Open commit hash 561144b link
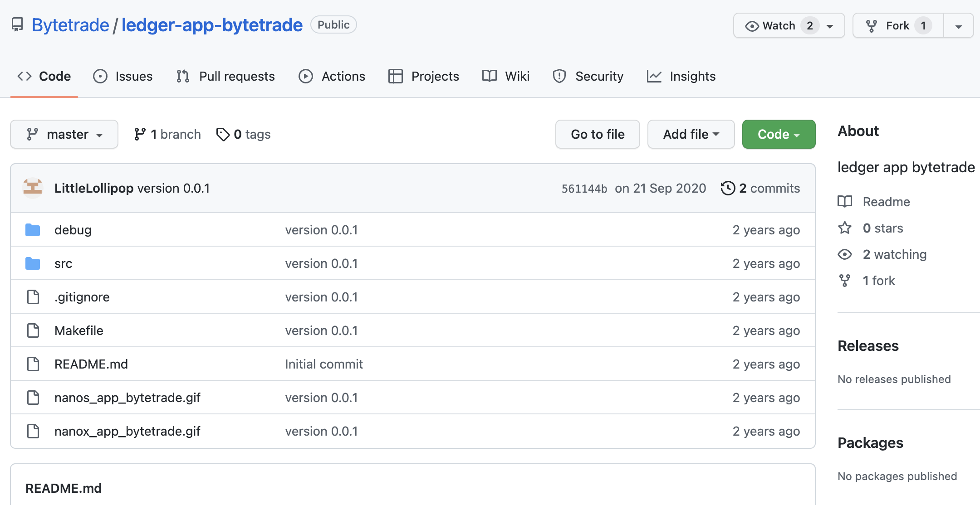 (x=584, y=189)
